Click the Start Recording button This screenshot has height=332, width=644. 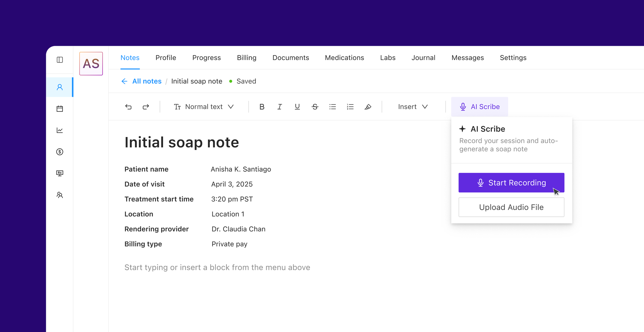511,183
